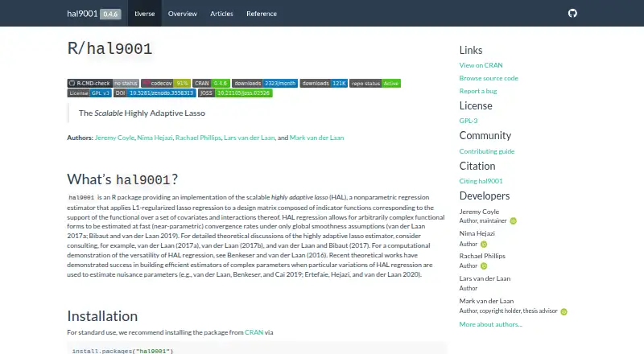Follow the CRAN link under Installation
The image size is (644, 354).
click(x=254, y=332)
